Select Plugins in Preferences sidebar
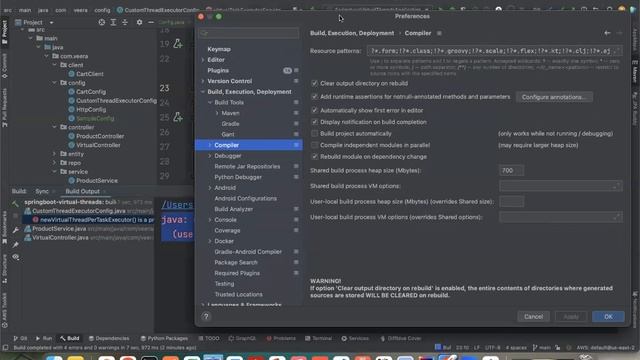 (218, 70)
